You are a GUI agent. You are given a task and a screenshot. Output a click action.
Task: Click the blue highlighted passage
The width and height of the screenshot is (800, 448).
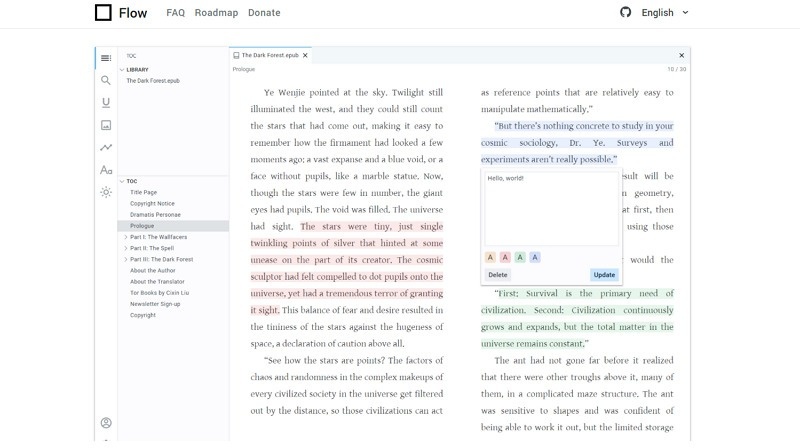[x=577, y=142]
